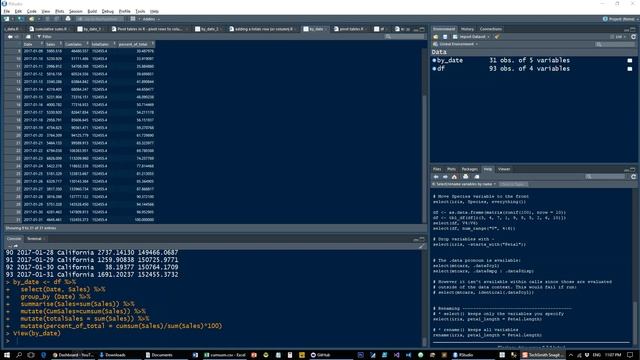Screen dimensions: 640x360
Task: Switch to the Plots tab
Action: [x=451, y=169]
